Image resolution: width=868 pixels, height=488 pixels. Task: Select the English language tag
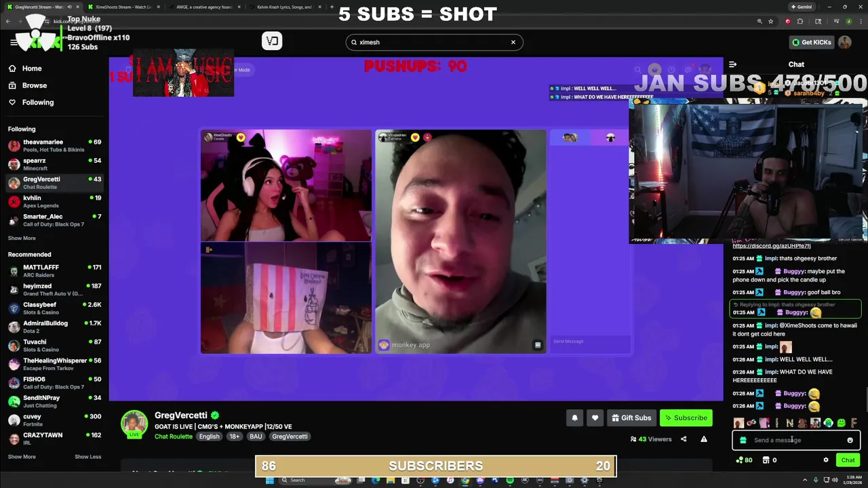(x=209, y=436)
